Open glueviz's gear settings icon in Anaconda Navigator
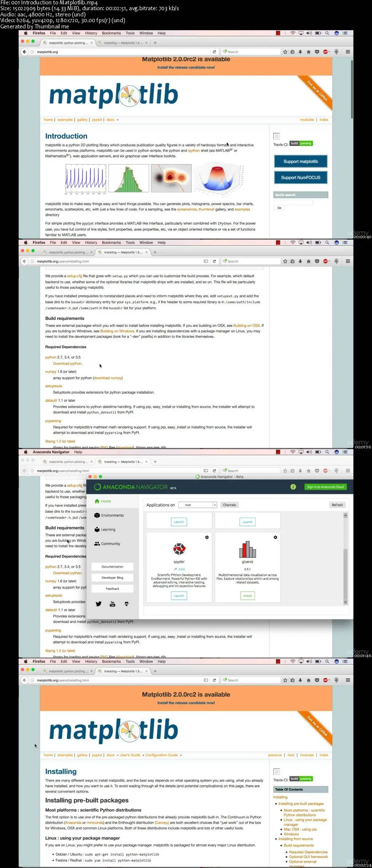 pos(275,537)
